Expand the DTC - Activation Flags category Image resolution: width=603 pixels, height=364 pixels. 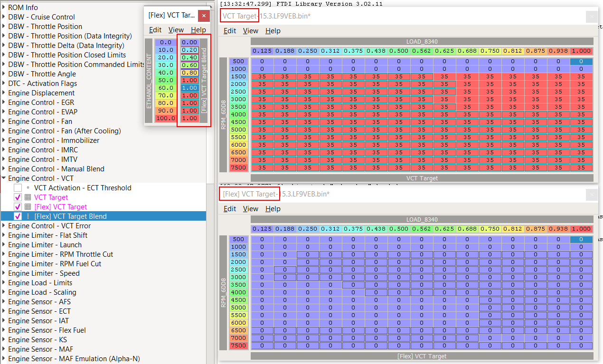[4, 84]
